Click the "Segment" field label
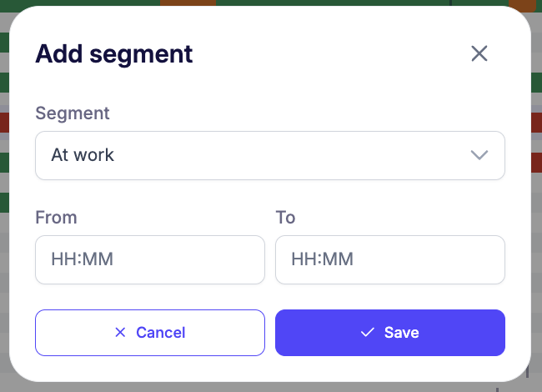 73,113
